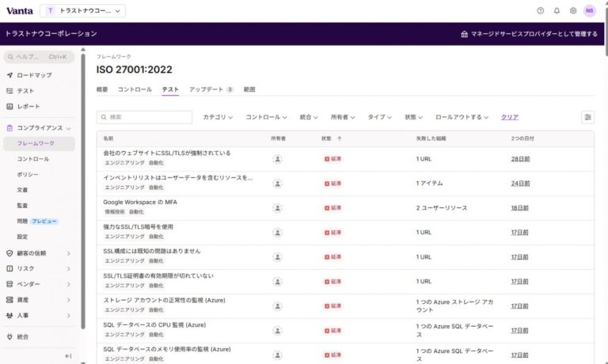Collapse the コンプライアンス sidebar section
The width and height of the screenshot is (608, 364).
click(x=69, y=128)
